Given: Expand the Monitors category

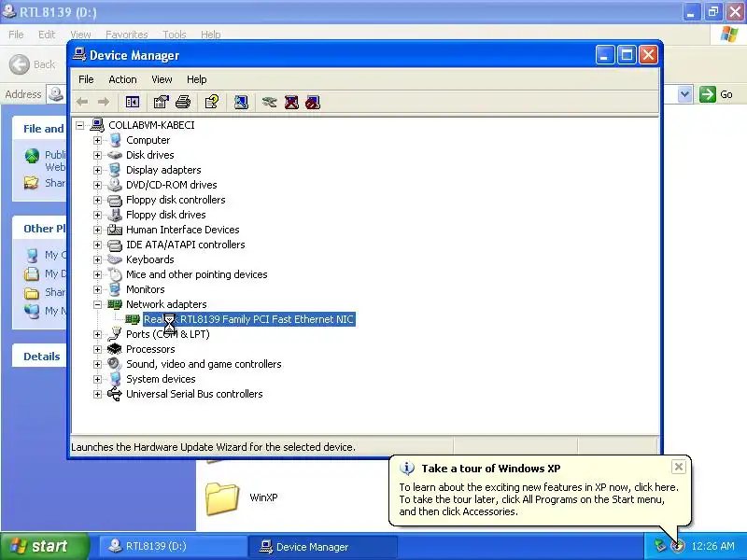Looking at the screenshot, I should [97, 289].
